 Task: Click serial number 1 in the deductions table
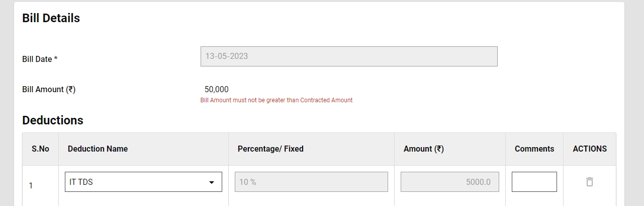point(31,185)
